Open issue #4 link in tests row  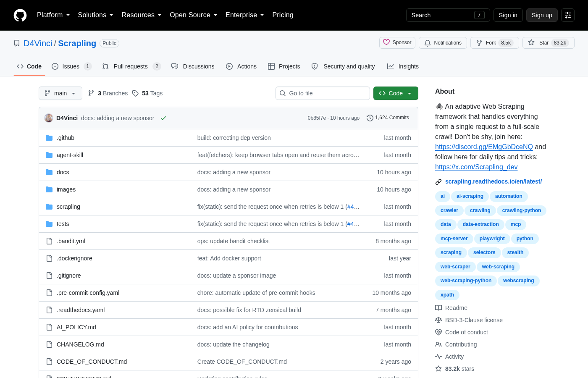(353, 224)
